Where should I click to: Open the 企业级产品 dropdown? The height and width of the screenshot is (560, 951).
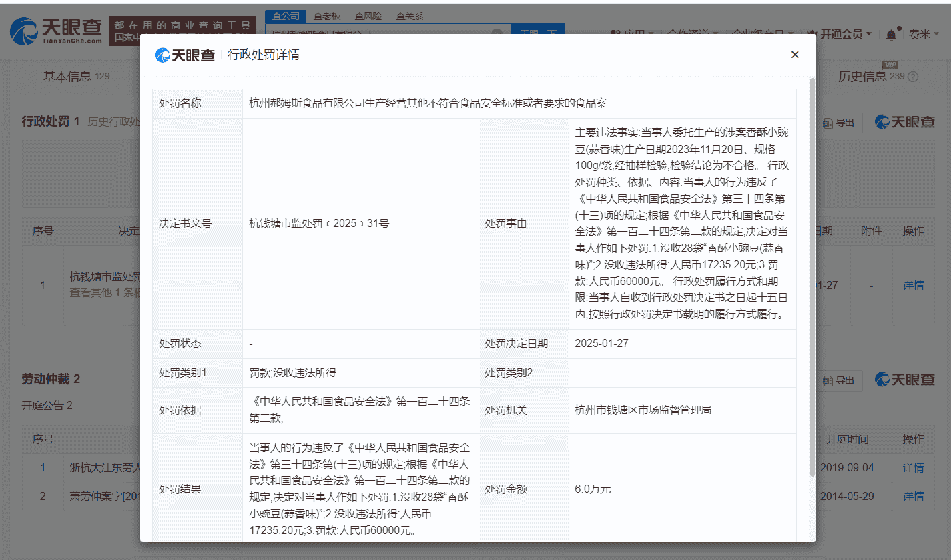click(761, 33)
